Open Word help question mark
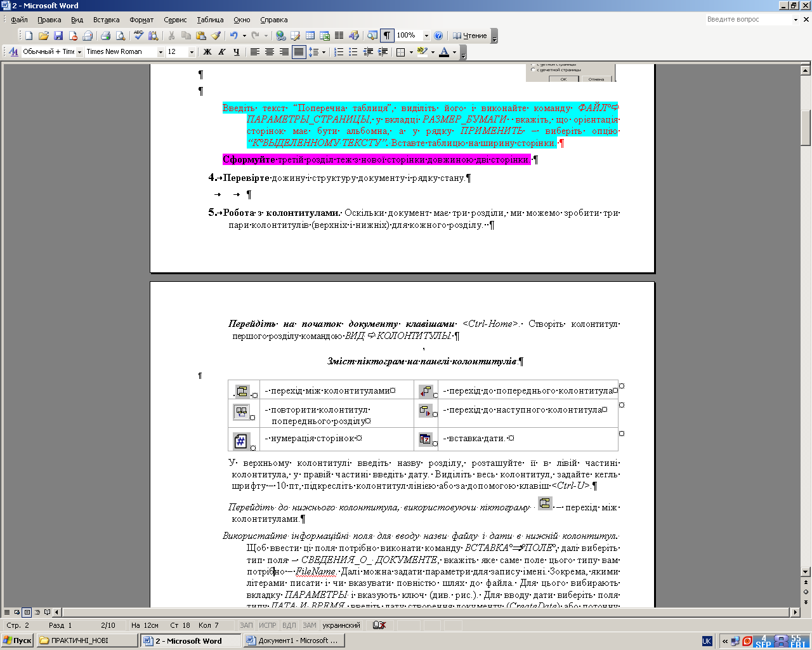The width and height of the screenshot is (812, 650). 438,36
